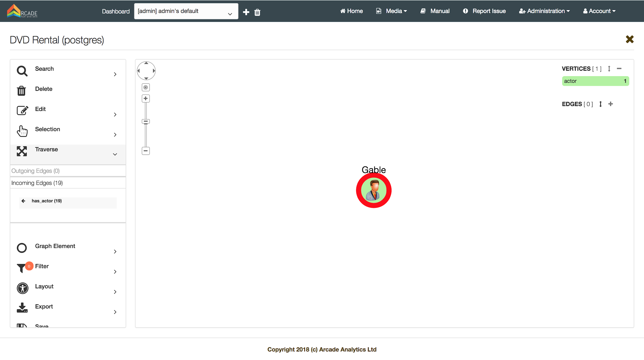
Task: Select the Gable actor node
Action: (374, 190)
